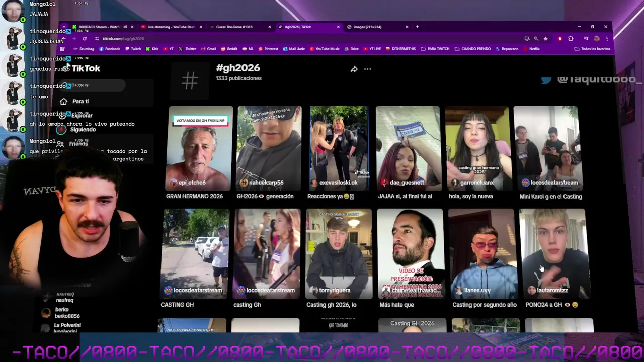This screenshot has height=362, width=644.
Task: Click the bookmark star icon in address bar
Action: coord(545,39)
